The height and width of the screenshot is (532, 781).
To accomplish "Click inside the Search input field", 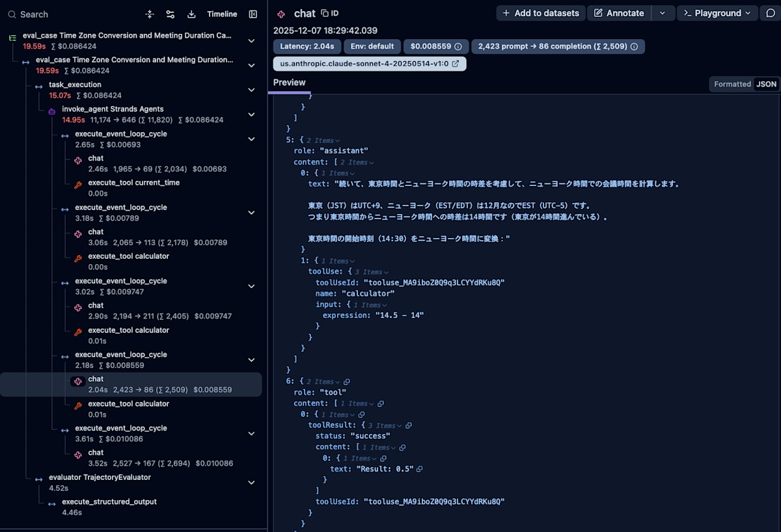I will (65, 14).
